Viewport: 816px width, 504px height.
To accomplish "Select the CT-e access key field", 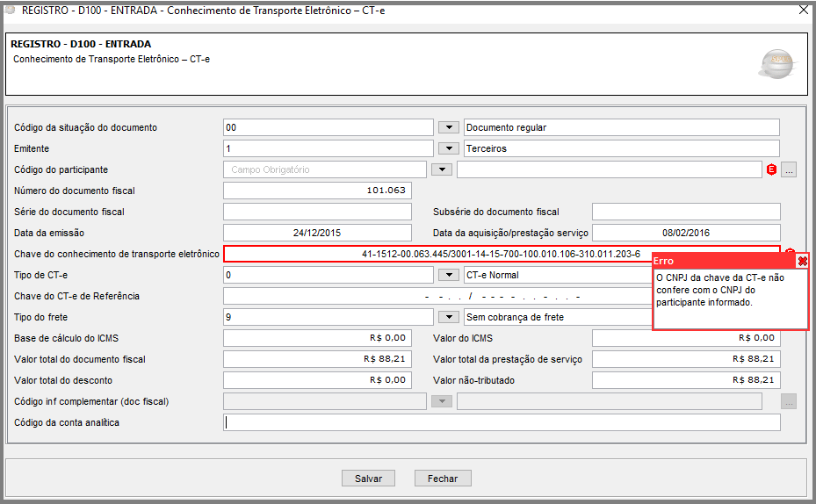I will tap(501, 254).
